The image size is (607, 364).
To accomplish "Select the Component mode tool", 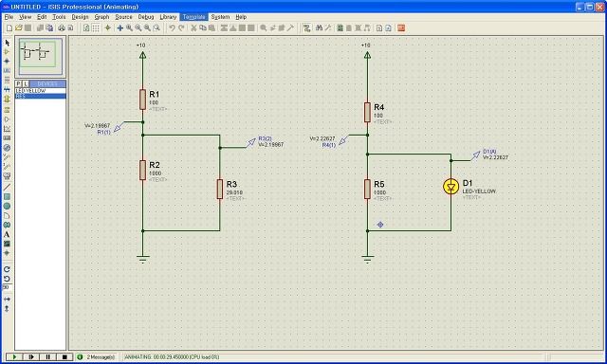I will coord(7,52).
